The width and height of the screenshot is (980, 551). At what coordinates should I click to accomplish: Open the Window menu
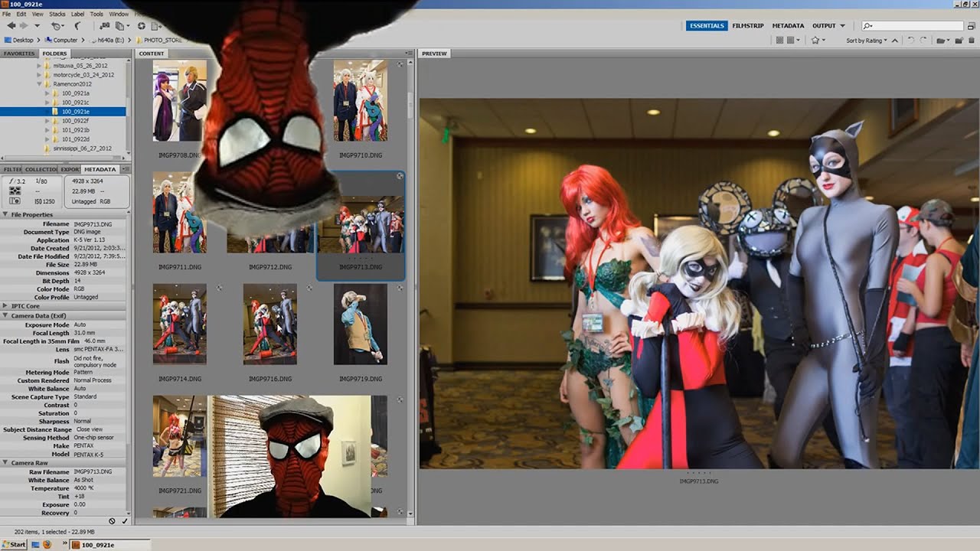pos(119,14)
